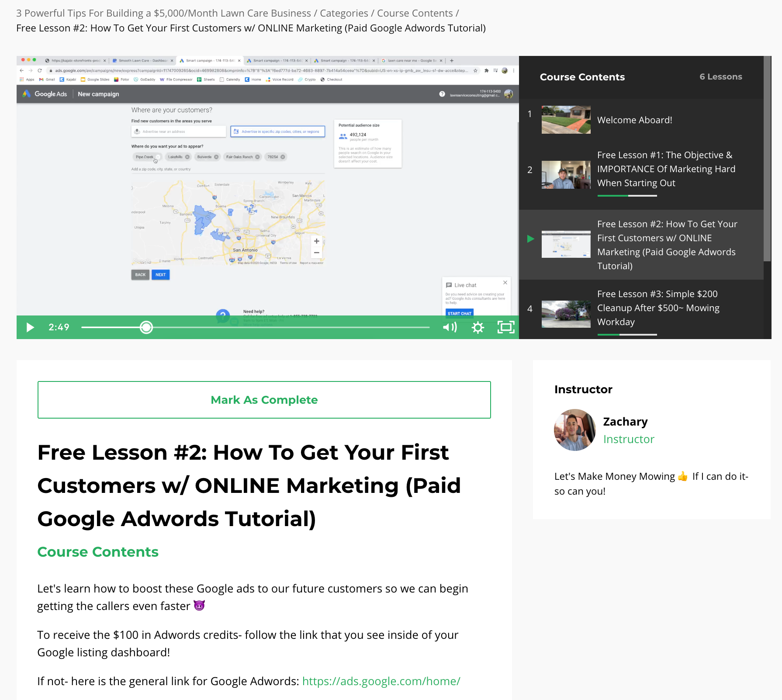This screenshot has height=700, width=782.
Task: Follow the ads.google.com/home link
Action: (381, 681)
